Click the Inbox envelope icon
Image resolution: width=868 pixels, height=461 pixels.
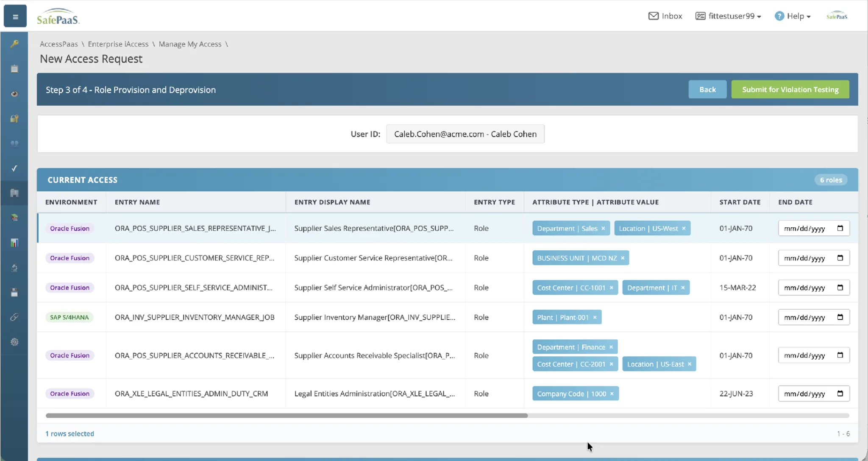(654, 16)
